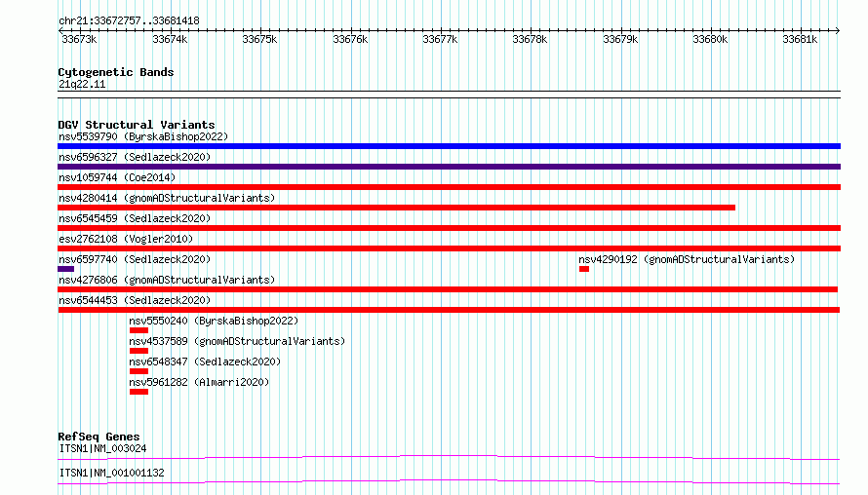The image size is (868, 495).
Task: Select the short red nsv5550240 bar
Action: click(138, 330)
